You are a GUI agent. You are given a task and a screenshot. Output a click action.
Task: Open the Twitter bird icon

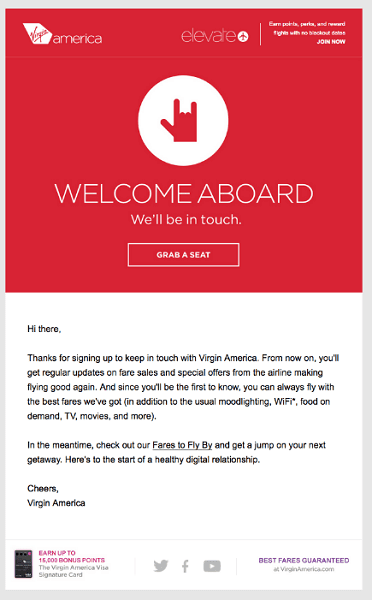(161, 566)
